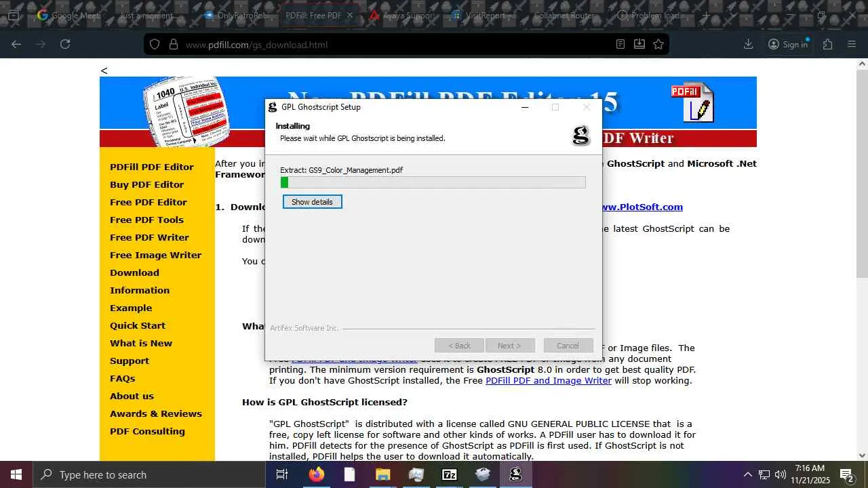Show hidden system tray icons

tap(747, 474)
